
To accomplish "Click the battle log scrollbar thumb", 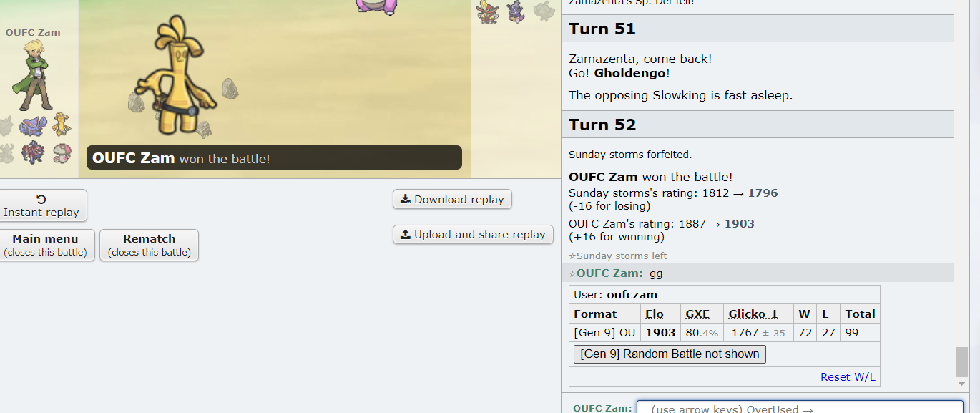I will tap(961, 361).
